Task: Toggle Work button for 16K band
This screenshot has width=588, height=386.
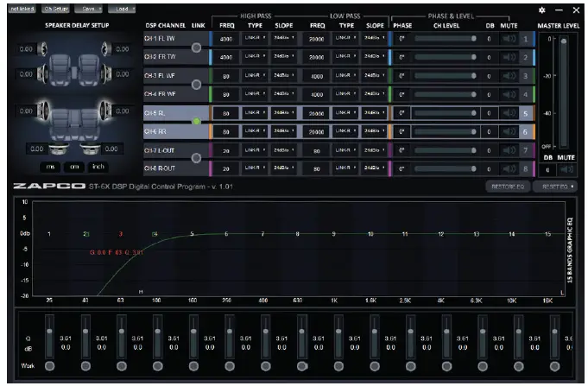Action: 554,366
